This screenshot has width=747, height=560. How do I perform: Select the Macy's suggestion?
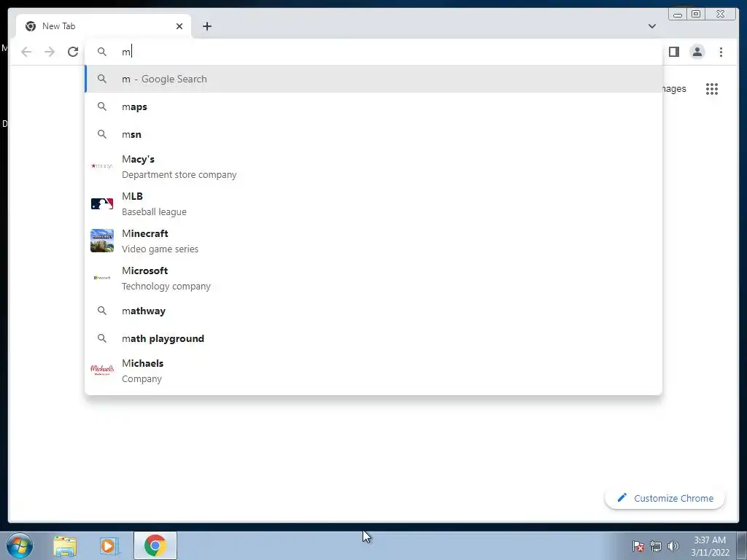point(373,167)
